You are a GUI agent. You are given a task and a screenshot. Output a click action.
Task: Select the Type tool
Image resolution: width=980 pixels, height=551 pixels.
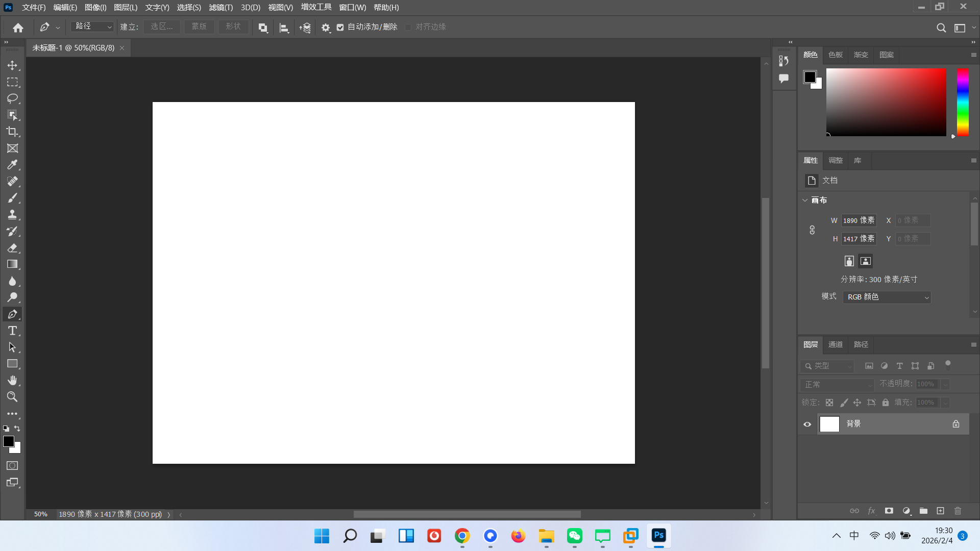[x=13, y=331]
